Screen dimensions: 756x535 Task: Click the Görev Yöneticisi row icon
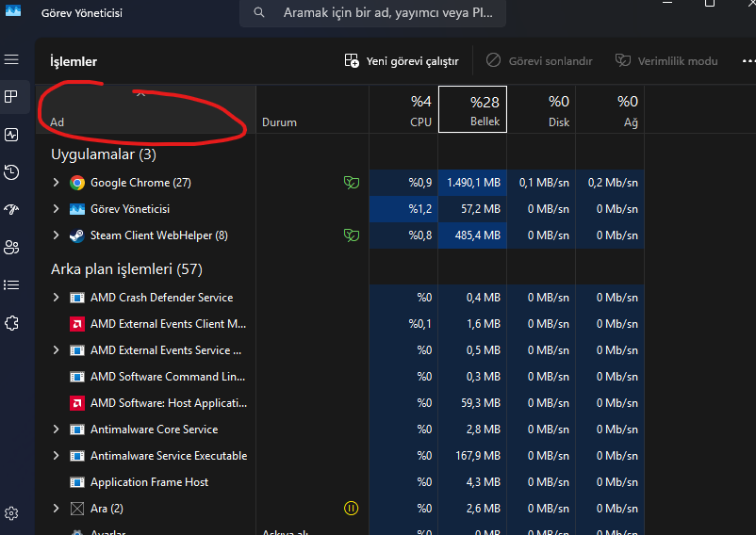[x=77, y=209]
